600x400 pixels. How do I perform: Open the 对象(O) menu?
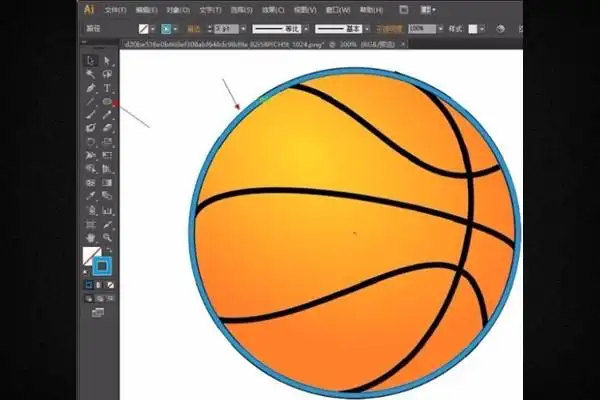(x=178, y=10)
